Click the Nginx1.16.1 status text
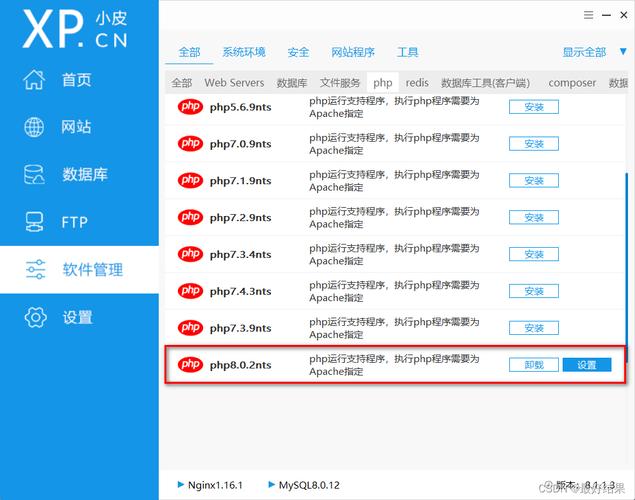635x500 pixels. [x=215, y=485]
